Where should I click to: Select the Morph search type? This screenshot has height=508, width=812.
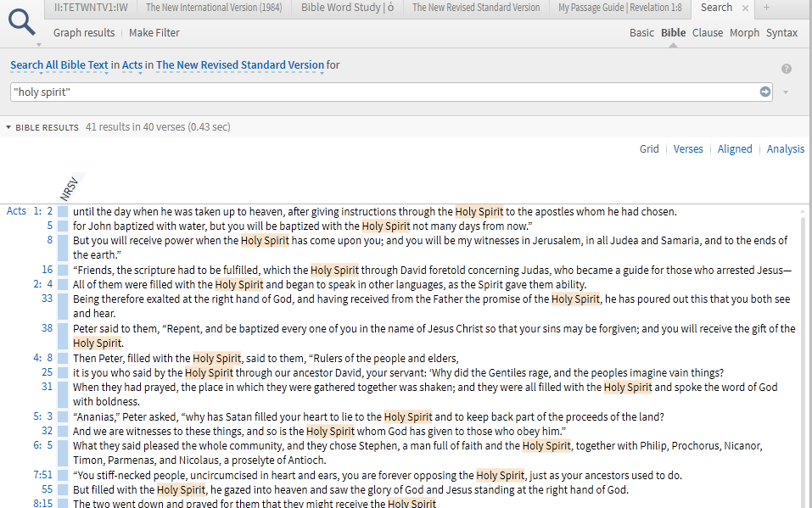744,32
